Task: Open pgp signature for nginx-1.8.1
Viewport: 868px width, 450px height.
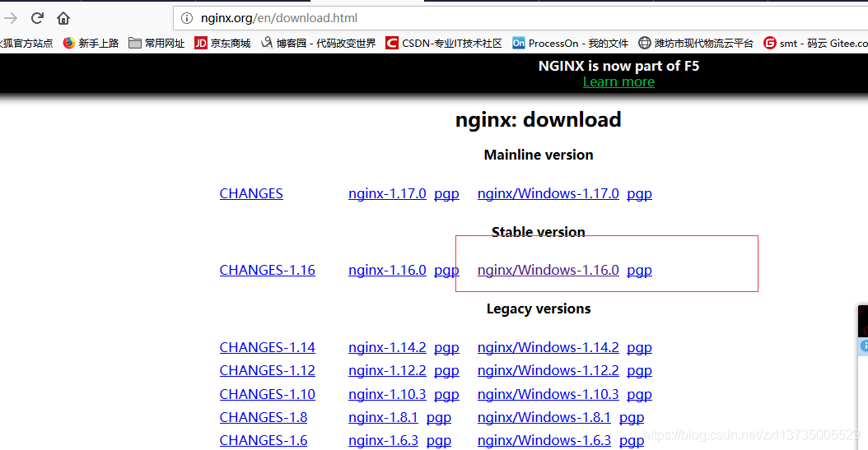Action: pyautogui.click(x=439, y=418)
